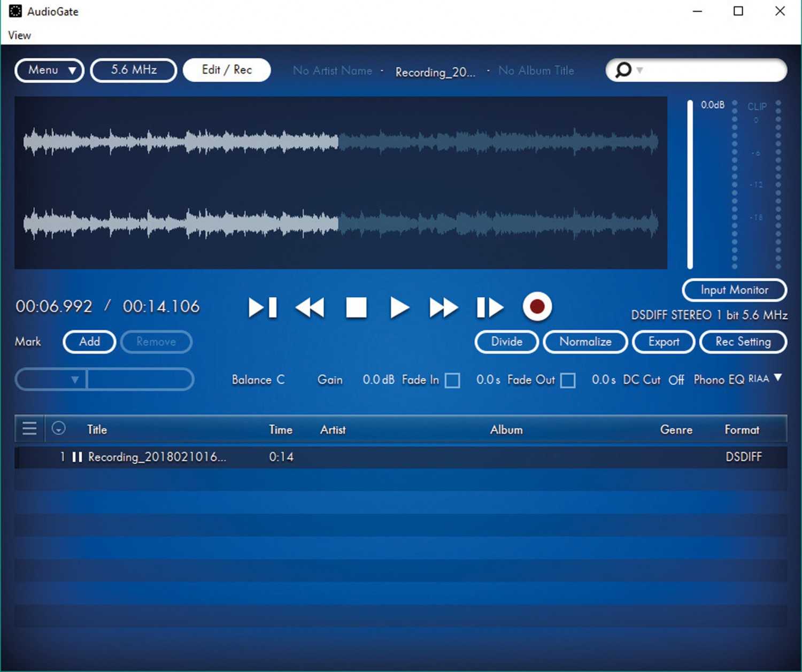This screenshot has width=802, height=672.
Task: Click the Balance C value
Action: coord(280,380)
